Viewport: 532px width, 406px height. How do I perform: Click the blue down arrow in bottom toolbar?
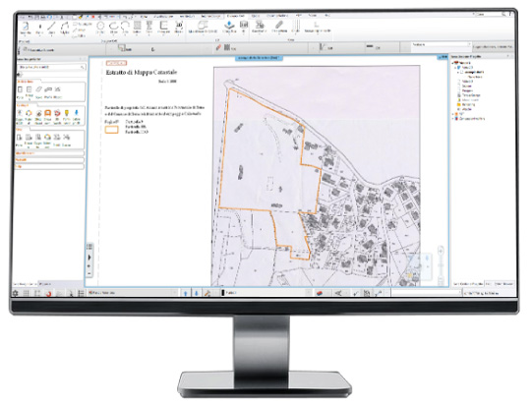196,293
